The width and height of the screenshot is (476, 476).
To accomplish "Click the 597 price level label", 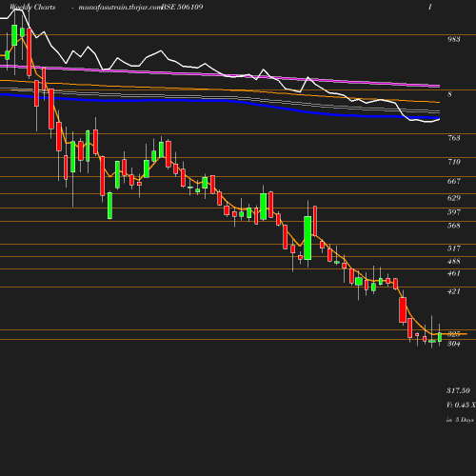I will [x=454, y=212].
